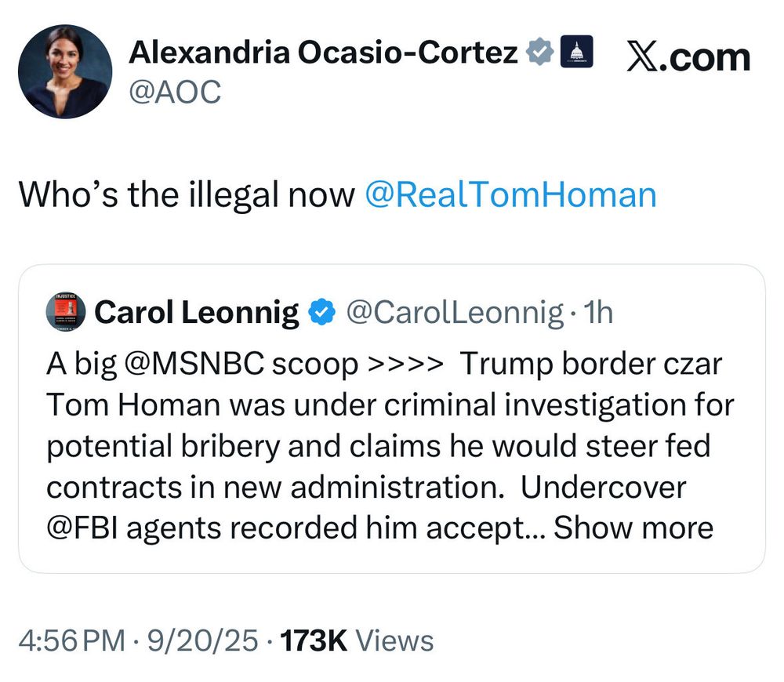Open the Alexandria Ocasio-Cortez display name

coord(323,53)
